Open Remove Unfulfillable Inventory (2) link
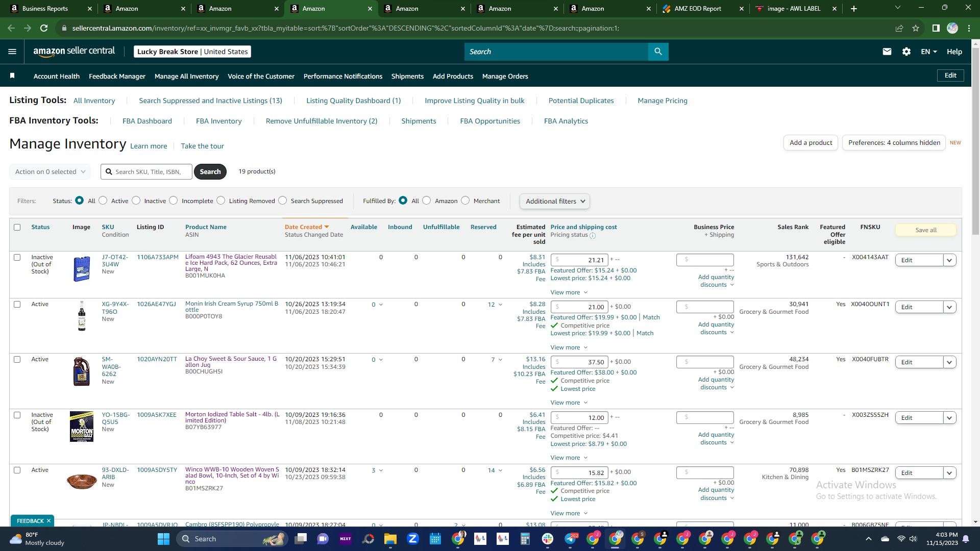Image resolution: width=980 pixels, height=551 pixels. tap(322, 121)
